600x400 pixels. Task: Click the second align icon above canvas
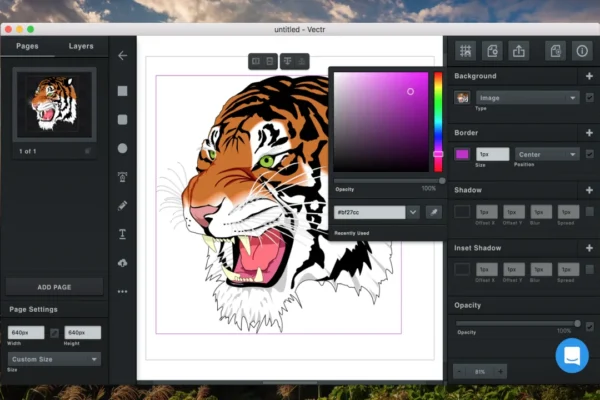270,61
